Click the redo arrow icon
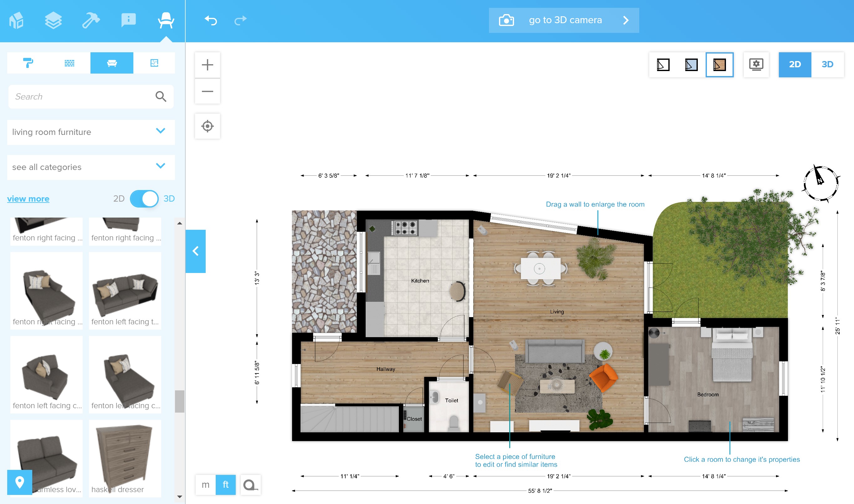The image size is (854, 504). (x=240, y=20)
